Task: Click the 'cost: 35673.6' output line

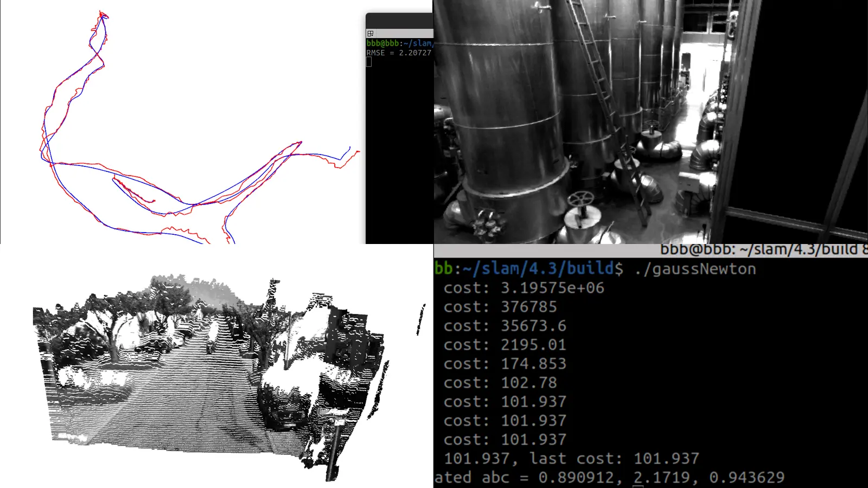Action: pos(505,326)
